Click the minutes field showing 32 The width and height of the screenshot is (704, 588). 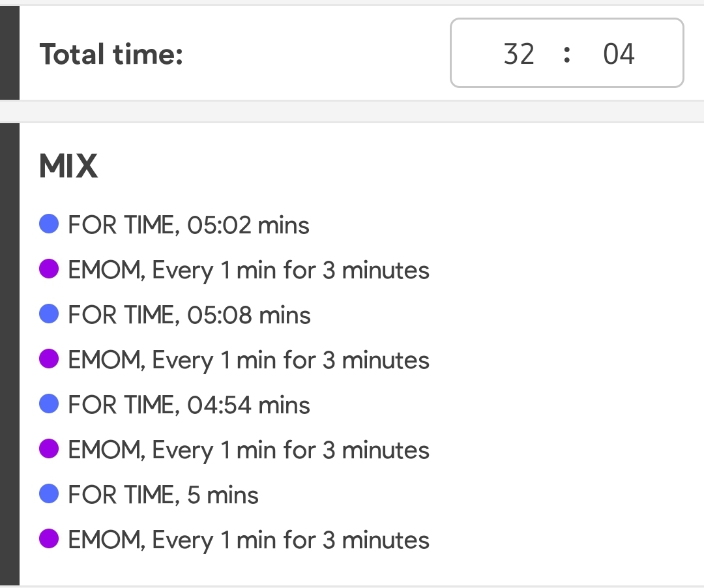click(519, 54)
